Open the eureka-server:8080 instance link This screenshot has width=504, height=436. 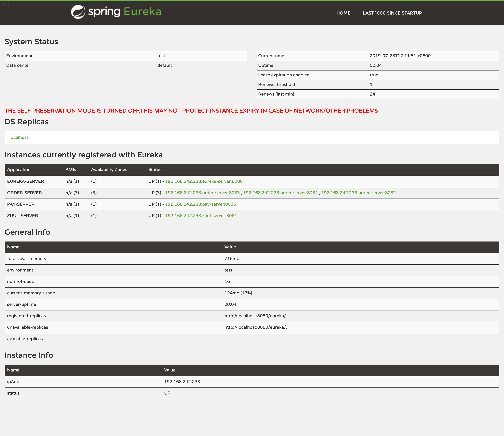click(204, 181)
